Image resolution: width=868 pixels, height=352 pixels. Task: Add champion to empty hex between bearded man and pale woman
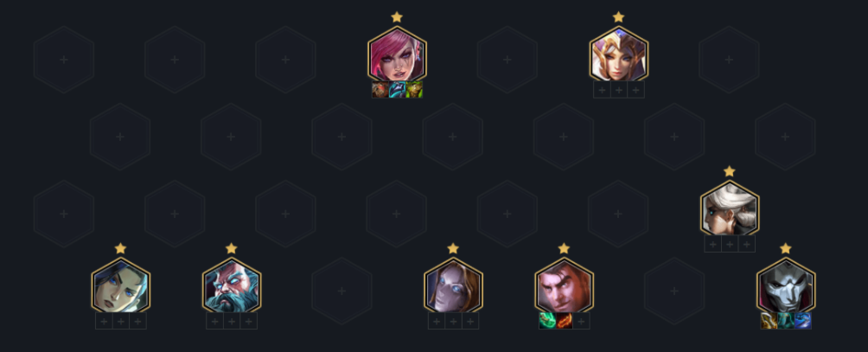point(341,291)
